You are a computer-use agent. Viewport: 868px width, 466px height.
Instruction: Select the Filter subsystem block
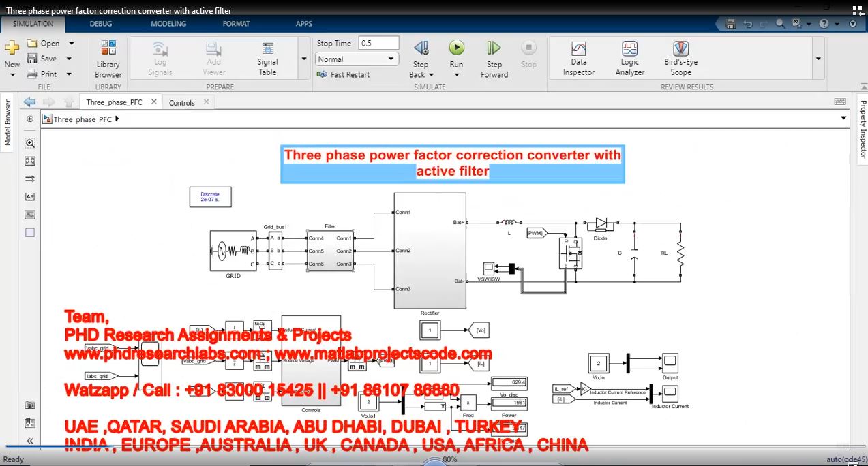click(330, 251)
